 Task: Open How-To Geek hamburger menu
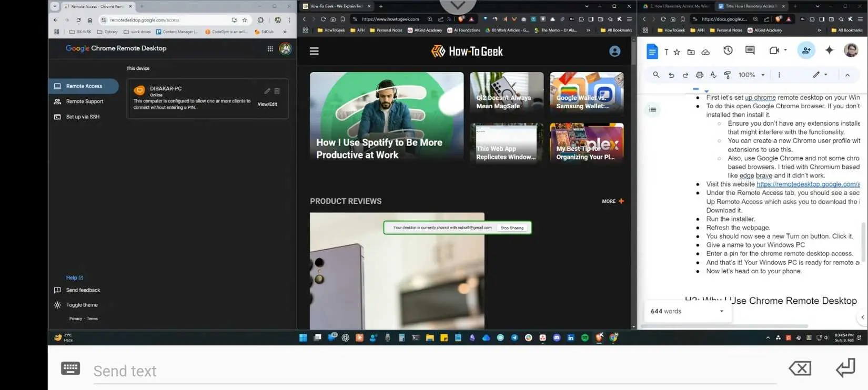[x=314, y=51]
